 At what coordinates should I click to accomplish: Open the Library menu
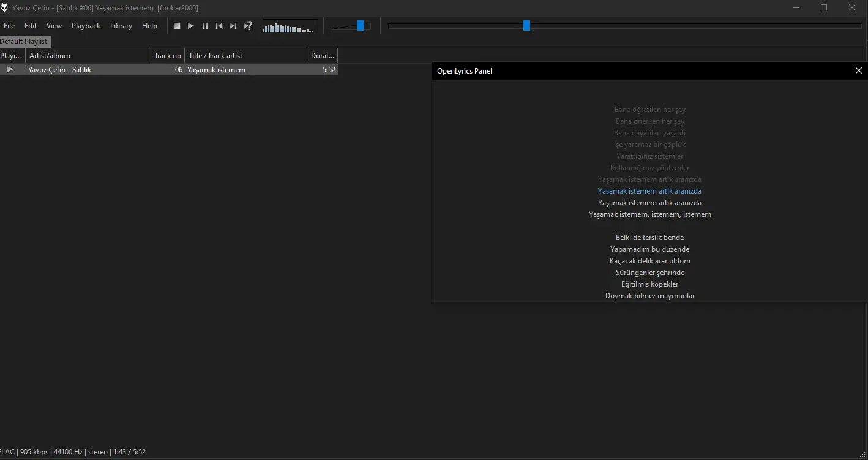[x=121, y=26]
